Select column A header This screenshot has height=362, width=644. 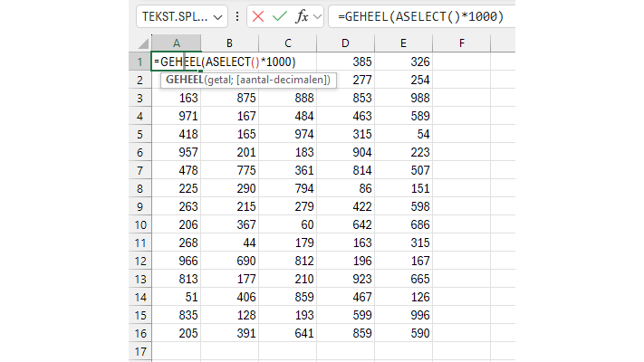tap(177, 43)
